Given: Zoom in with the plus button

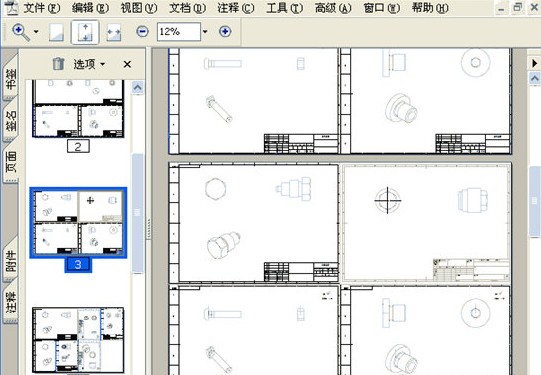Looking at the screenshot, I should pos(225,32).
